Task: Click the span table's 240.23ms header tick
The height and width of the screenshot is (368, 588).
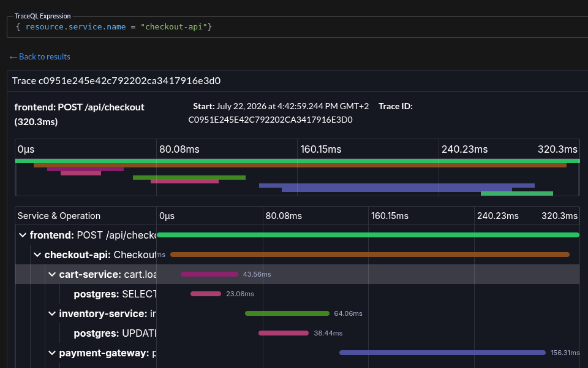Action: pos(497,216)
